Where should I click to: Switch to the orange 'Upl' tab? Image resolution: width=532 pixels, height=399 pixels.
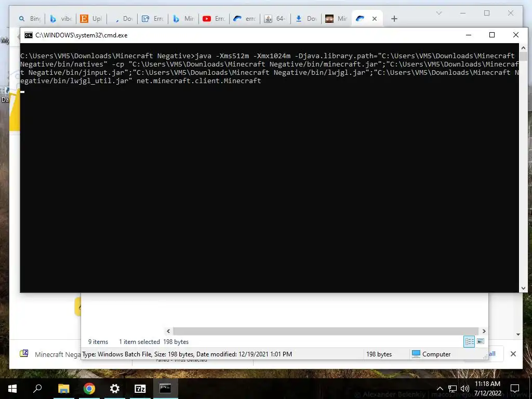91,19
